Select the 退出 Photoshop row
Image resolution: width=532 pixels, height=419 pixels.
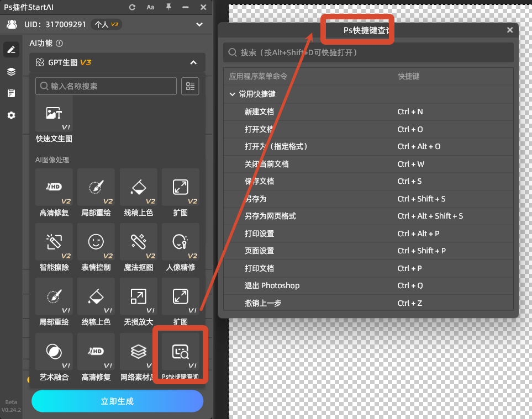(368, 286)
